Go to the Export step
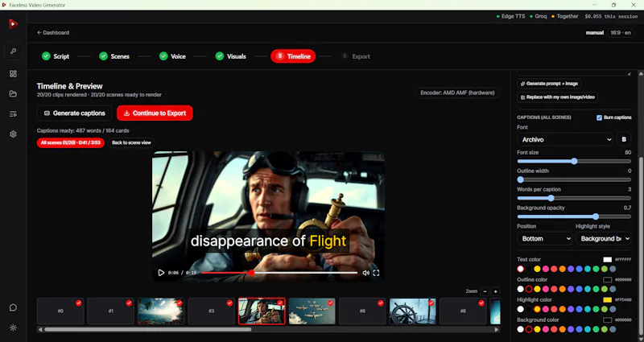644x342 pixels. (356, 56)
